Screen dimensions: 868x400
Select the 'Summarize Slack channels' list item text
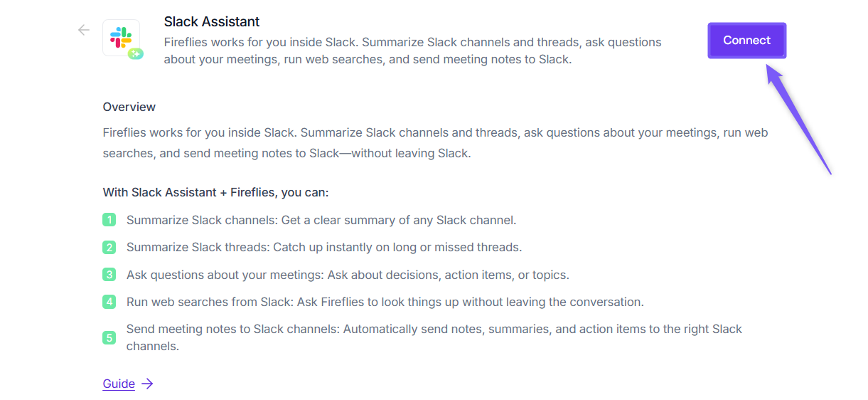(x=321, y=220)
